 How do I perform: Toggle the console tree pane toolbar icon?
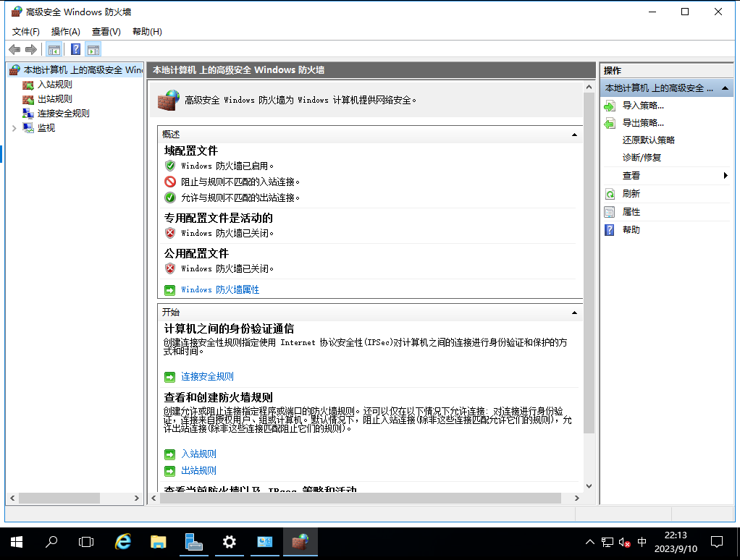point(54,49)
